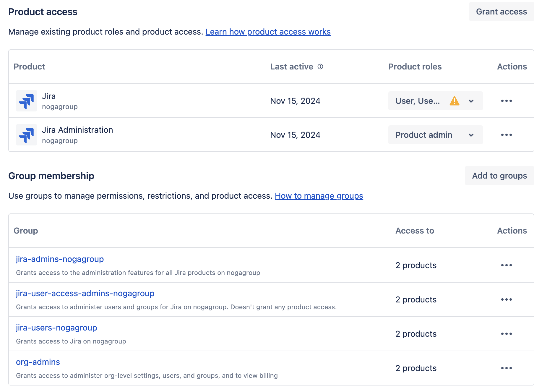Click the Group column header
The height and width of the screenshot is (392, 542).
point(26,231)
